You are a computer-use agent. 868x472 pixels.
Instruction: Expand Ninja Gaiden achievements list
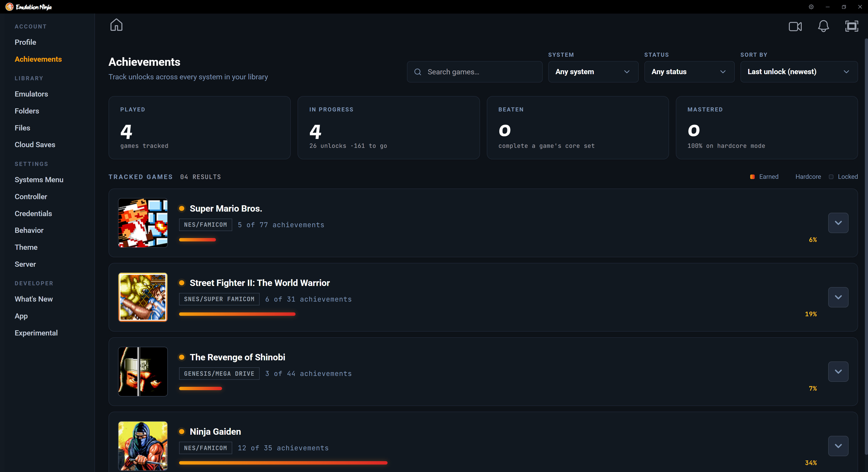pyautogui.click(x=838, y=446)
